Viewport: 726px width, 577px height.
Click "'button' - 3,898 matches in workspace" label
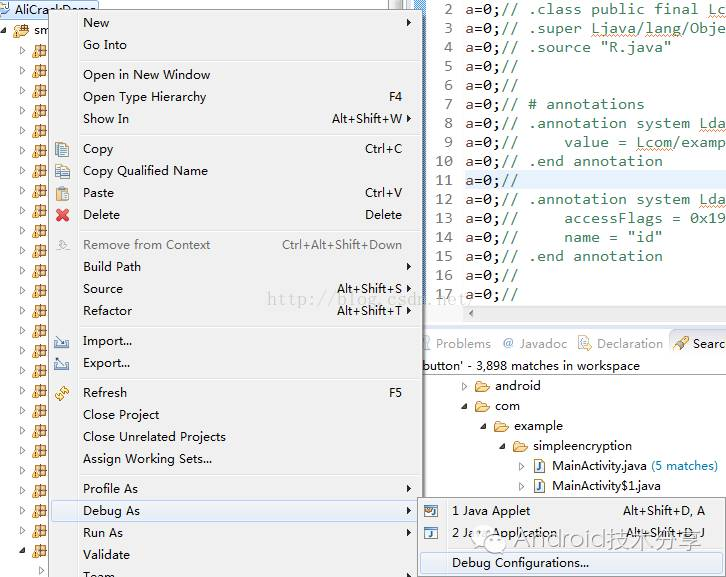(531, 366)
